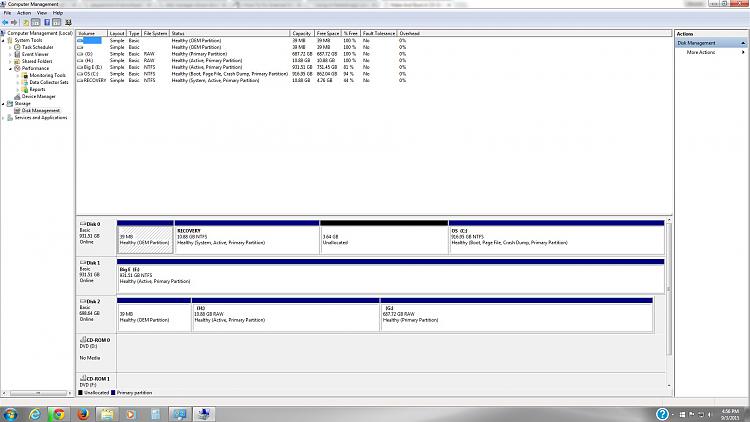
Task: Collapse the Disk Management actions header
Action: click(x=743, y=43)
